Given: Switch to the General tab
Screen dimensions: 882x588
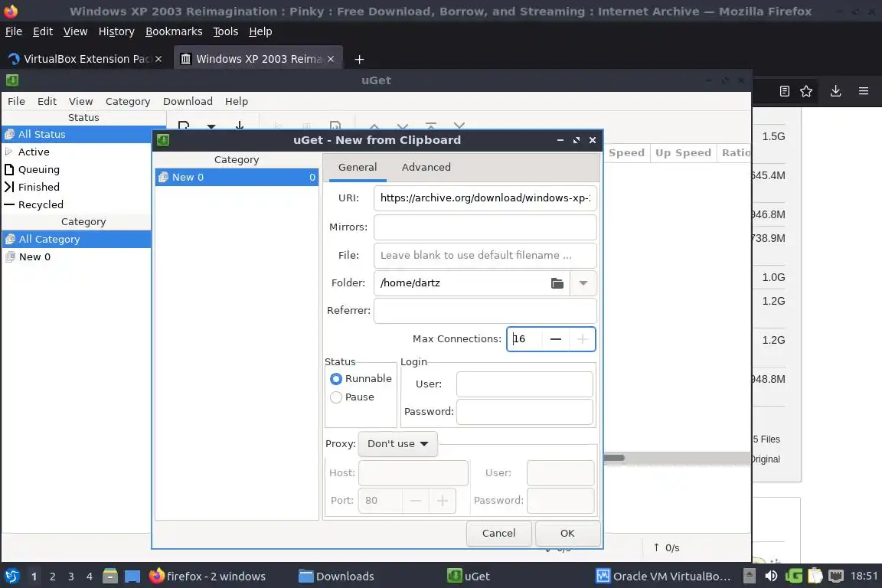Looking at the screenshot, I should tap(358, 167).
